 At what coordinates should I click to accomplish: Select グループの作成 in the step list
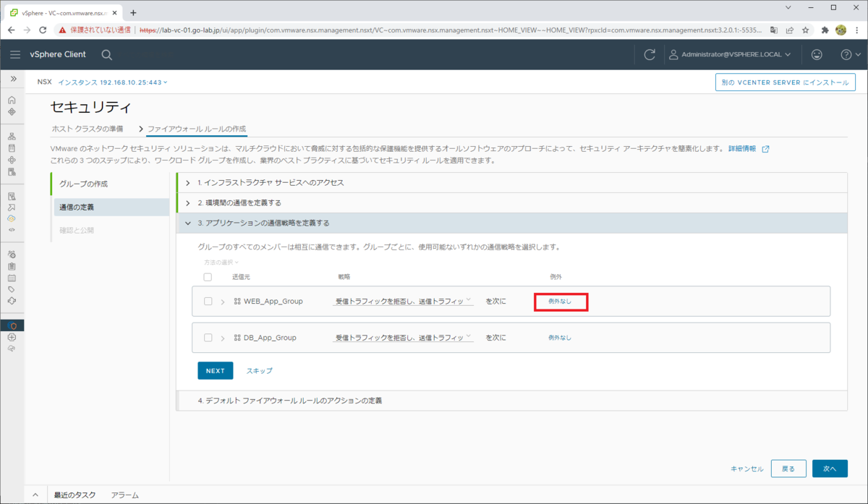(x=110, y=184)
